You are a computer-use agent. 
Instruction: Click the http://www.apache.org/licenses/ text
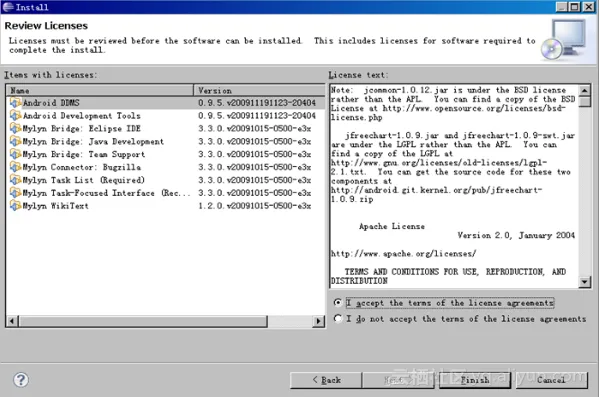(403, 253)
